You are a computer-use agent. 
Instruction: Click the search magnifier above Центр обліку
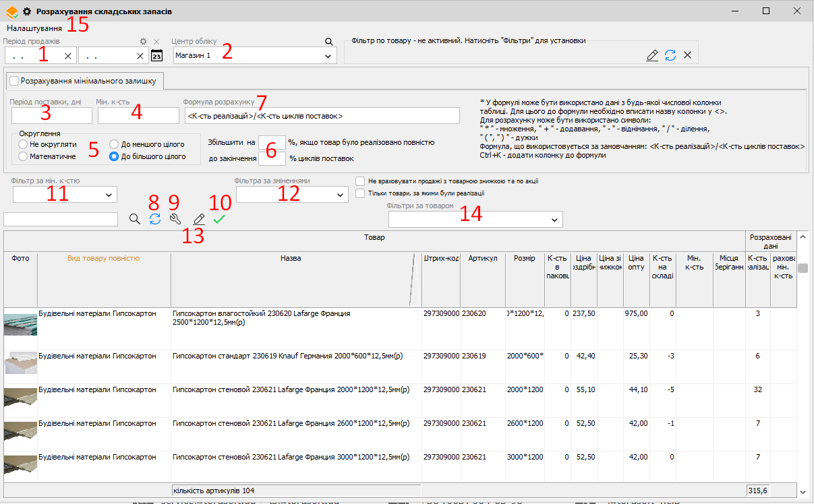329,42
